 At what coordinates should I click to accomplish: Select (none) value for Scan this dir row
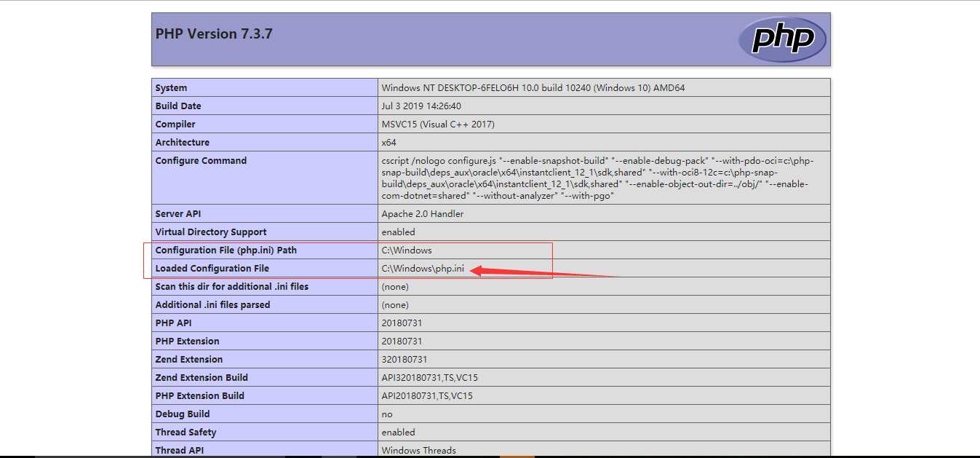(395, 287)
